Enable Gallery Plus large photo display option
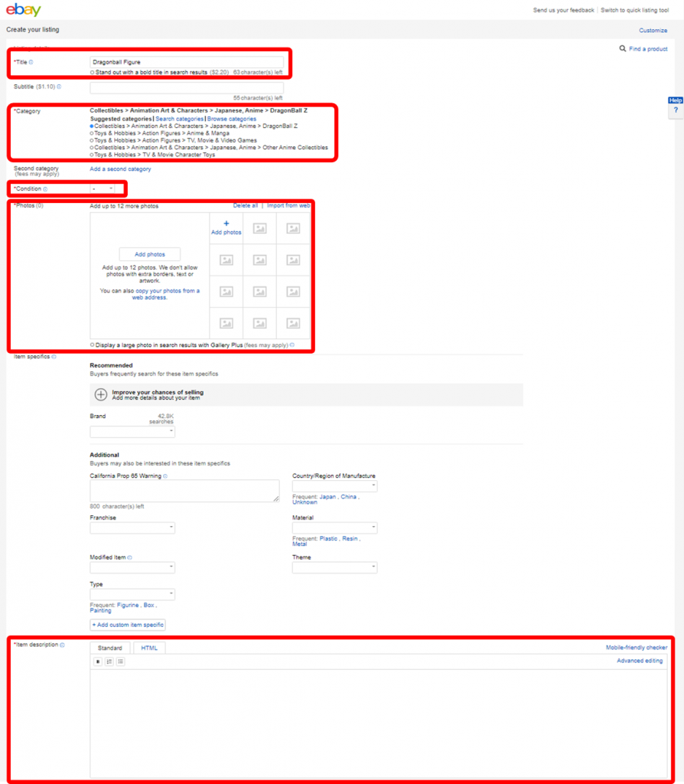Viewport: 684px width, 784px height. (92, 345)
